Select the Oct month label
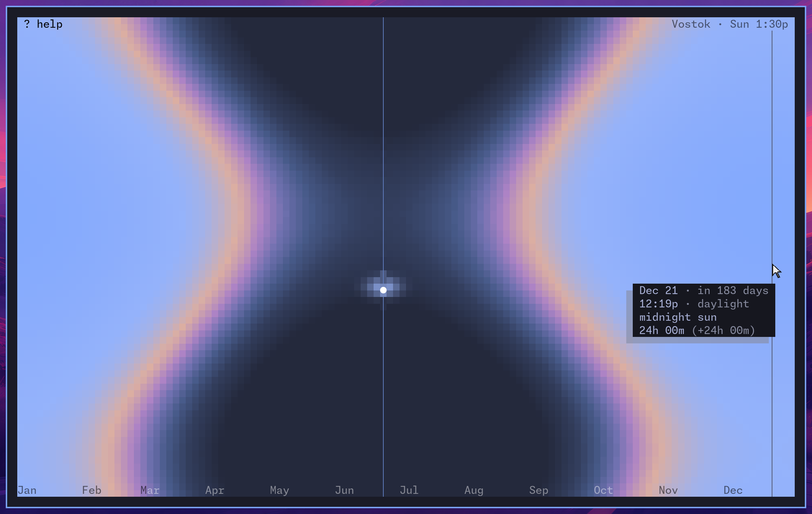The height and width of the screenshot is (514, 812). [x=604, y=490]
